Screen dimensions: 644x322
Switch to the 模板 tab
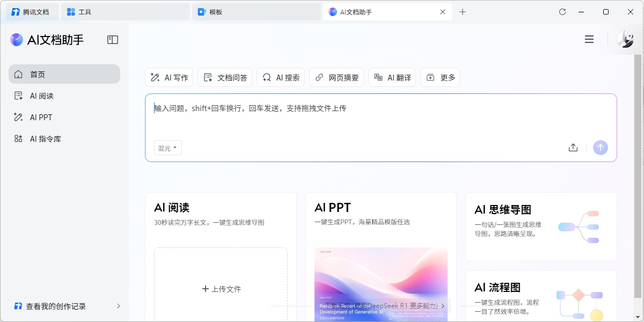(x=255, y=12)
